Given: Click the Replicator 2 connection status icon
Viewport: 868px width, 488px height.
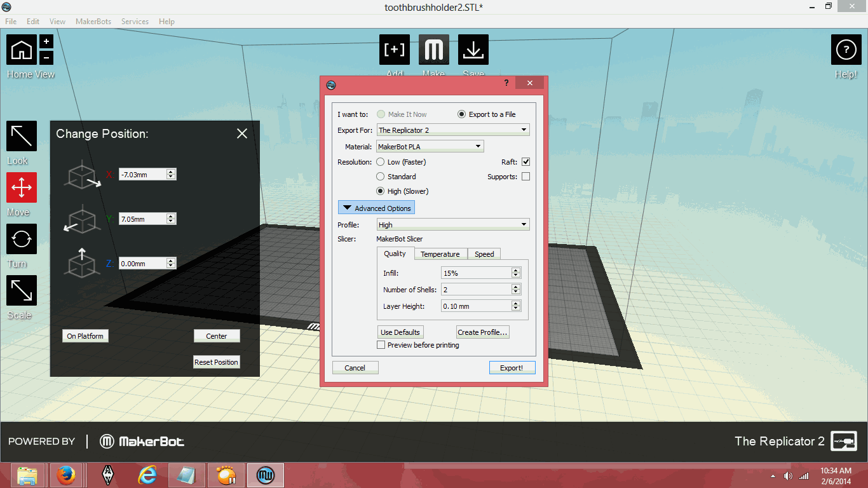Looking at the screenshot, I should click(845, 441).
